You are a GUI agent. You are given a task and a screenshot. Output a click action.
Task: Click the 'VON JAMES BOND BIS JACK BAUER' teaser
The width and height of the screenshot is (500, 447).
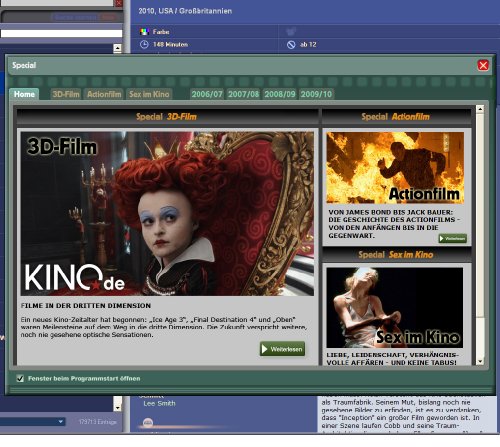point(394,224)
